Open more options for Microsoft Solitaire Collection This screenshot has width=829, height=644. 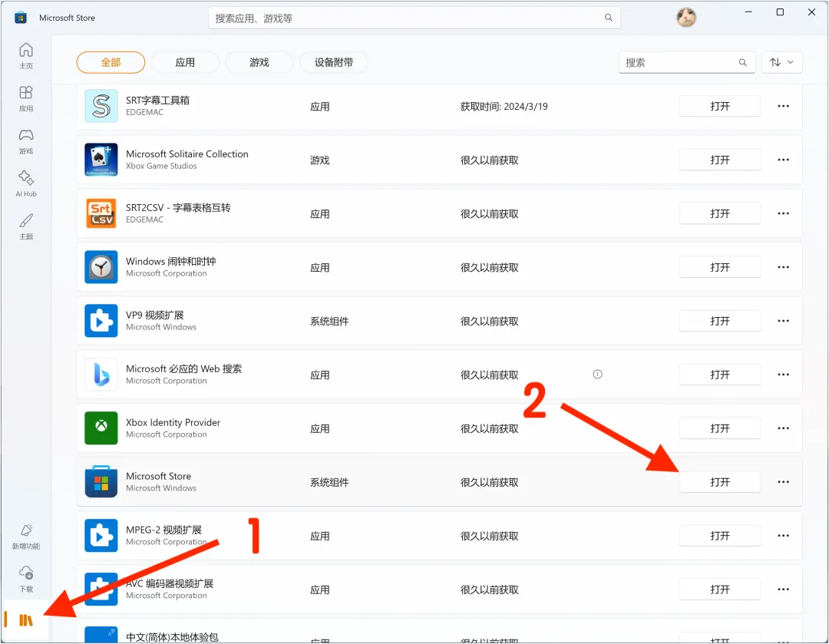[x=784, y=160]
